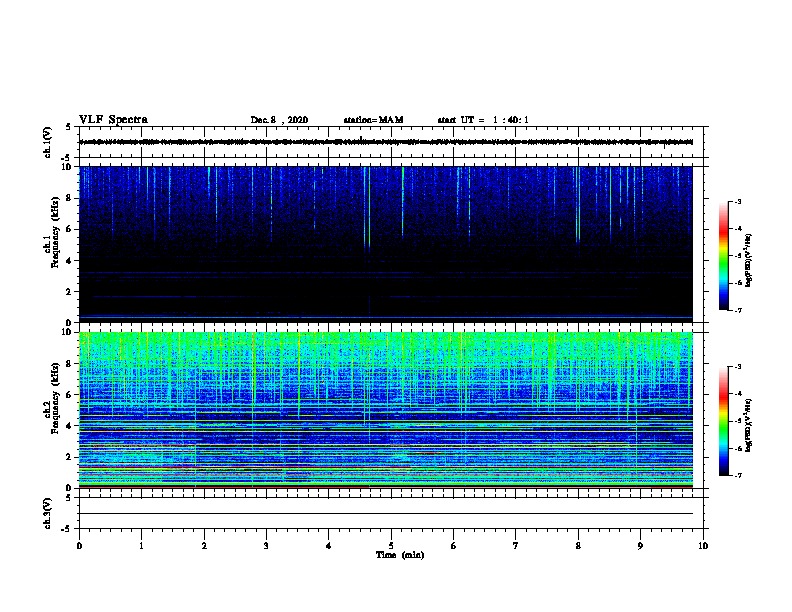The width and height of the screenshot is (792, 612).
Task: Click the ch.1 frequency tick "2"
Action: click(69, 292)
